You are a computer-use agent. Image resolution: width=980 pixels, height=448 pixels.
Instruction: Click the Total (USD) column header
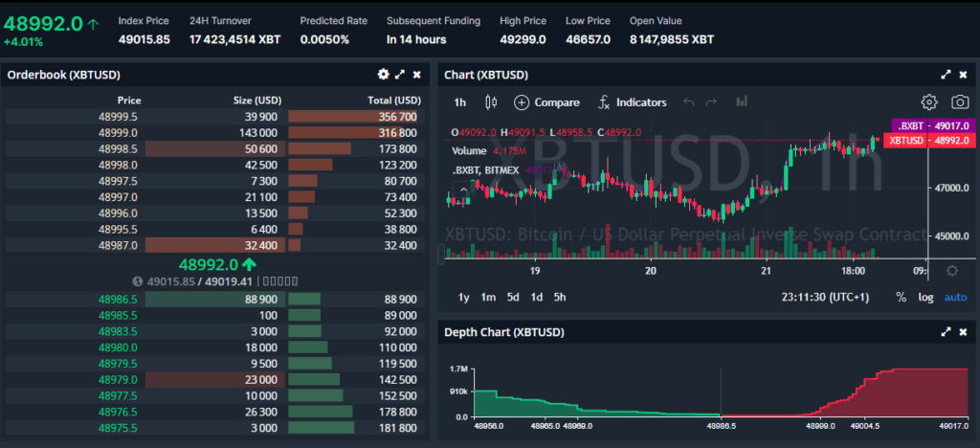tap(393, 100)
